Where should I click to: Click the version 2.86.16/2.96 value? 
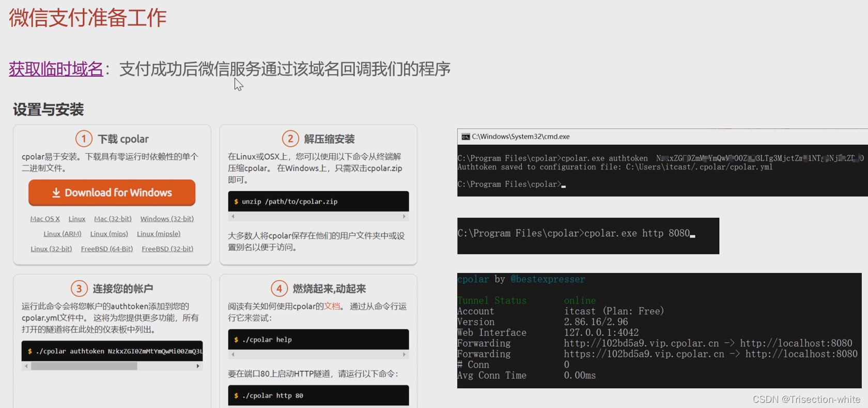(x=596, y=322)
